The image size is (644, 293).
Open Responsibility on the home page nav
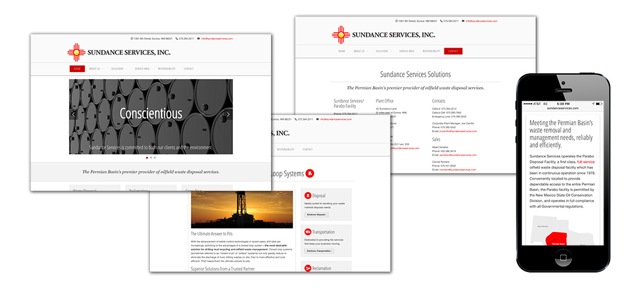coord(167,69)
